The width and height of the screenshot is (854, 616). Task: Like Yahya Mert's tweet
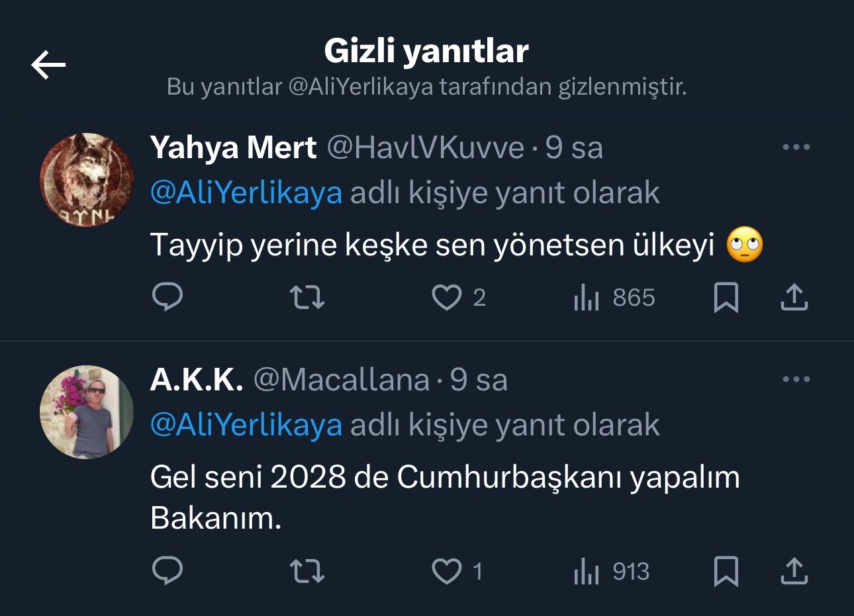click(x=447, y=297)
